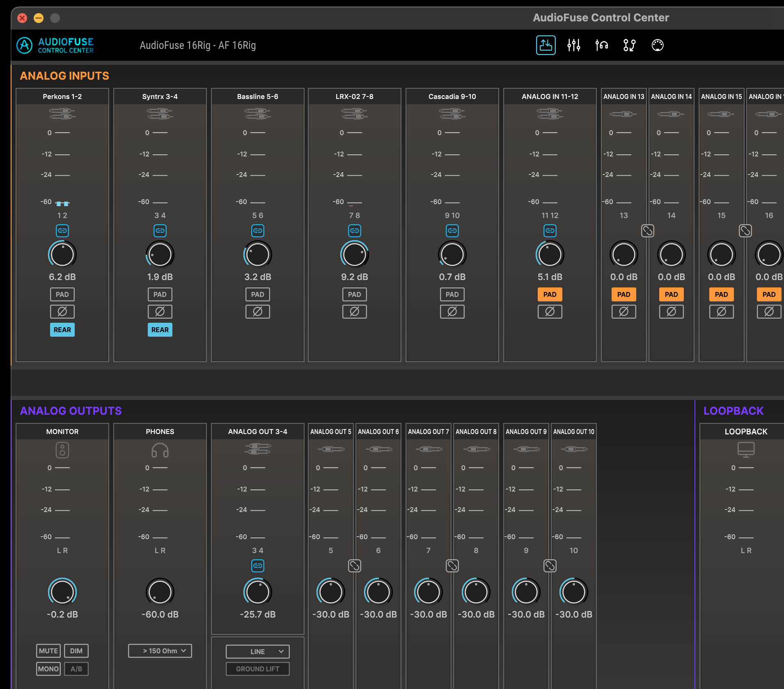The width and height of the screenshot is (784, 689).
Task: Toggle phase invert on Bassline 5-6
Action: click(258, 312)
